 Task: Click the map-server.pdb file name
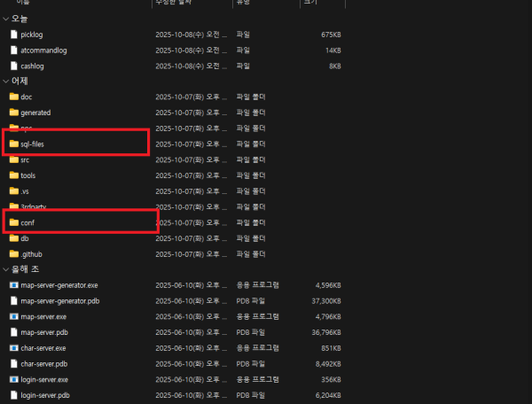tap(44, 332)
